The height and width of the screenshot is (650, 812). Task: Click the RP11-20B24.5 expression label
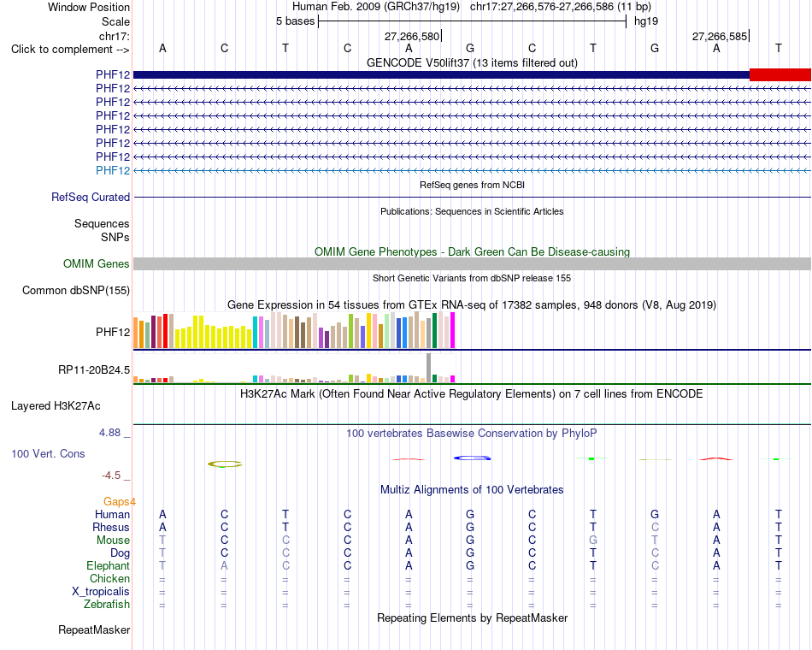point(94,370)
